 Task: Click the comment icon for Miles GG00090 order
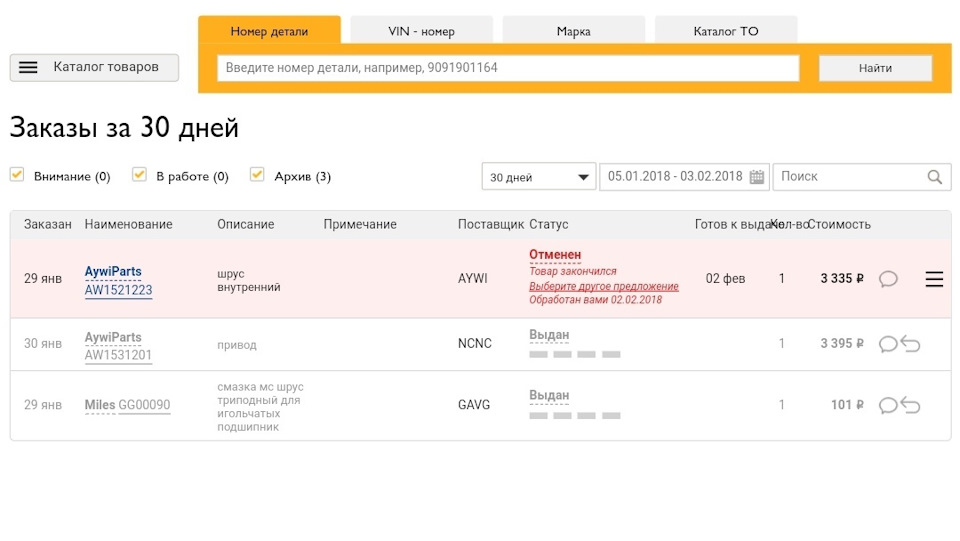point(887,405)
